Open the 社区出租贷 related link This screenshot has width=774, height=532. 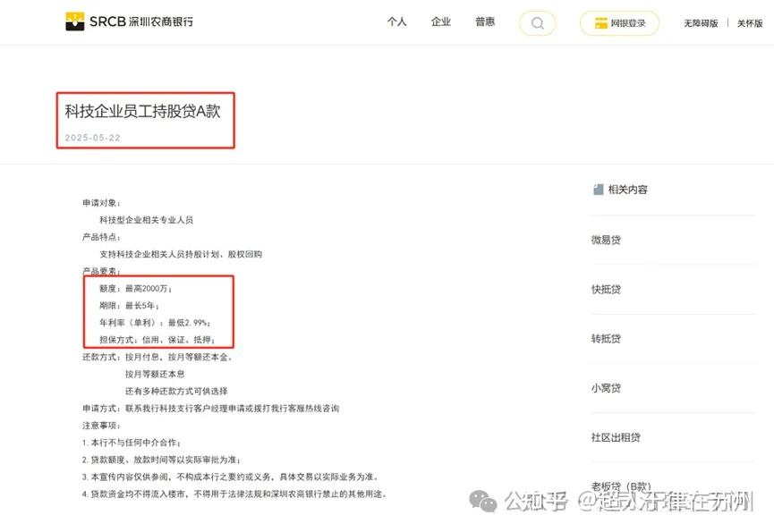pyautogui.click(x=616, y=437)
